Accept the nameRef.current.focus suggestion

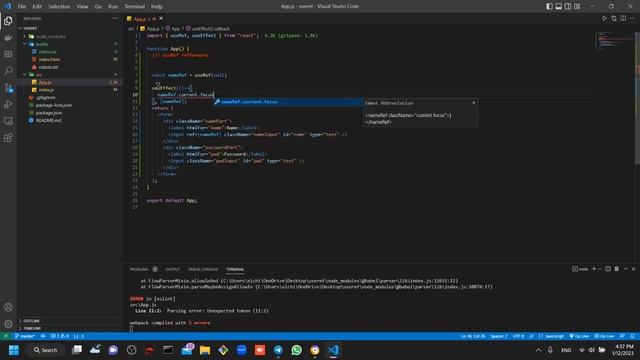pos(288,102)
